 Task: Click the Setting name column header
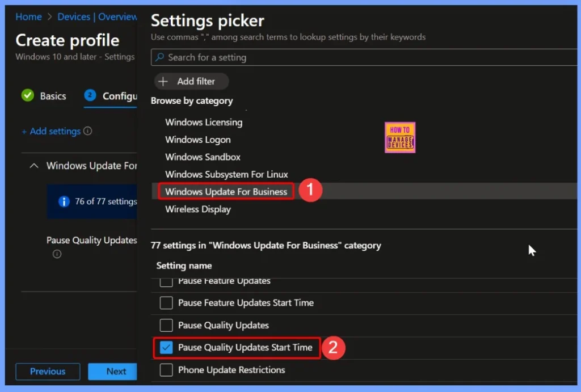pyautogui.click(x=184, y=265)
